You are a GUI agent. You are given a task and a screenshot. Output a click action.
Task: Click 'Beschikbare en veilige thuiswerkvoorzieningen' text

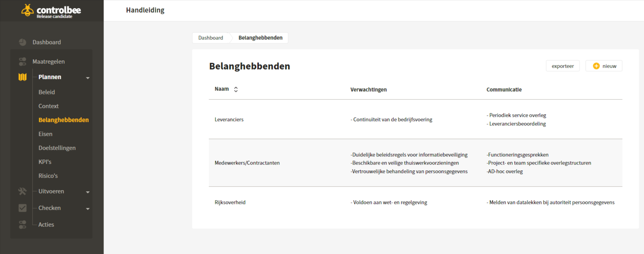pyautogui.click(x=405, y=163)
